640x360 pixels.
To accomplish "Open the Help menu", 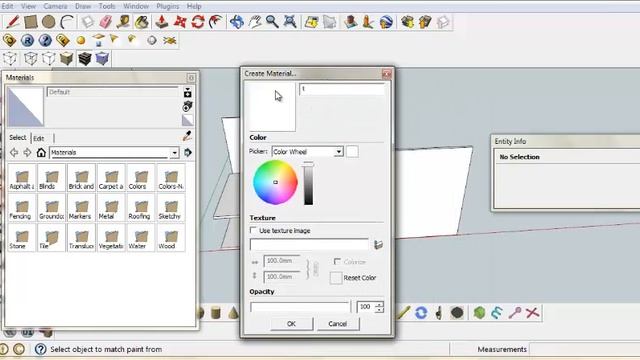I will point(194,6).
